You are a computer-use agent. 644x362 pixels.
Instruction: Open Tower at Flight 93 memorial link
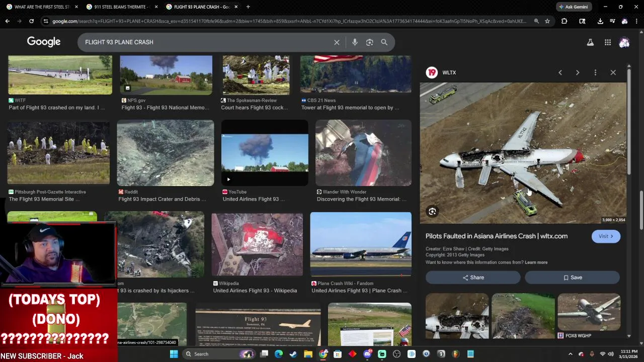(350, 108)
